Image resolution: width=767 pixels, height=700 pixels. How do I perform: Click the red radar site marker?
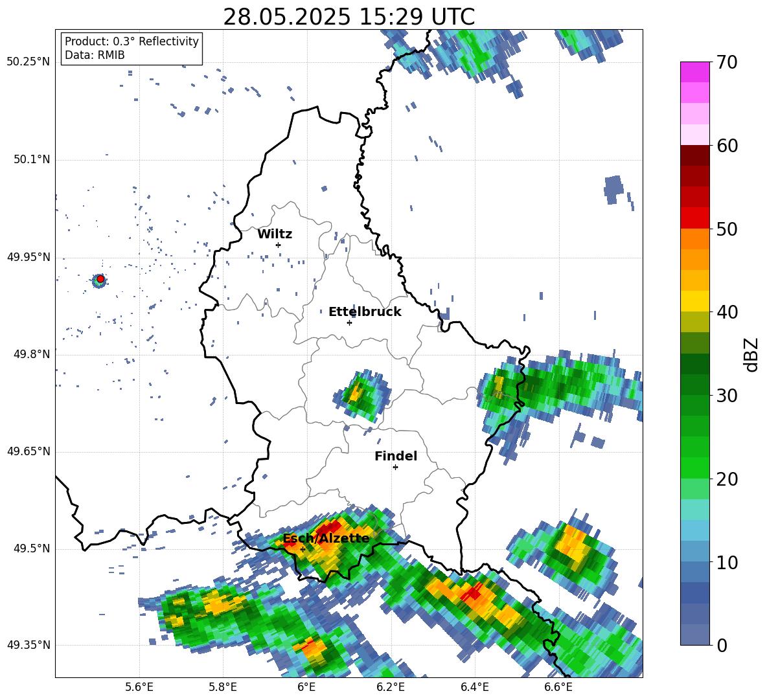click(100, 279)
